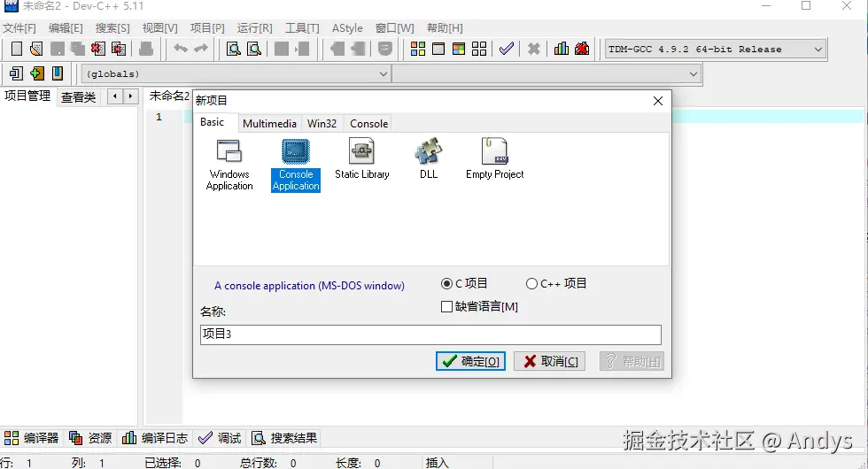
Task: Click the greyed-out Save toolbar icon
Action: [57, 49]
